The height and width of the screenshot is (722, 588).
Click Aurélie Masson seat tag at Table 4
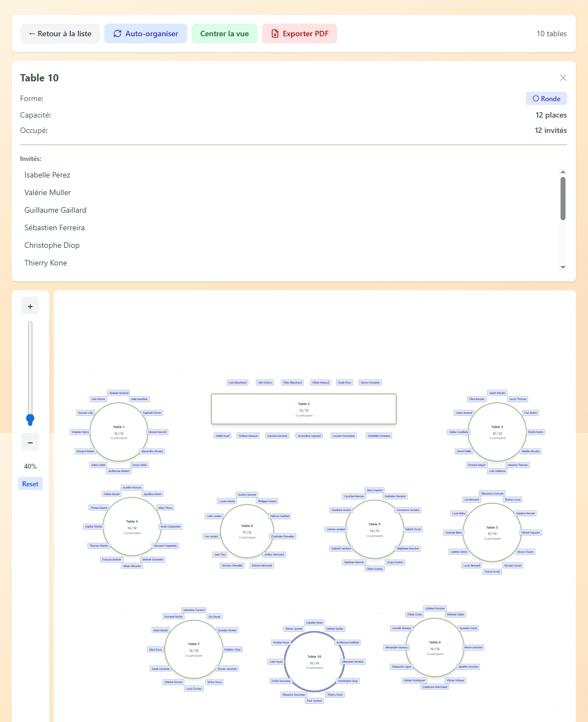click(132, 487)
